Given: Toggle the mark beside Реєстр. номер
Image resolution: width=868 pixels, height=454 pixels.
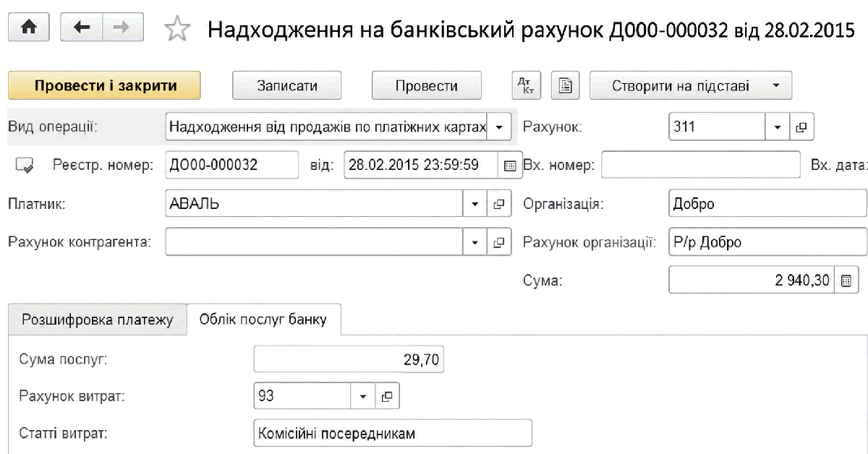Looking at the screenshot, I should [x=24, y=166].
